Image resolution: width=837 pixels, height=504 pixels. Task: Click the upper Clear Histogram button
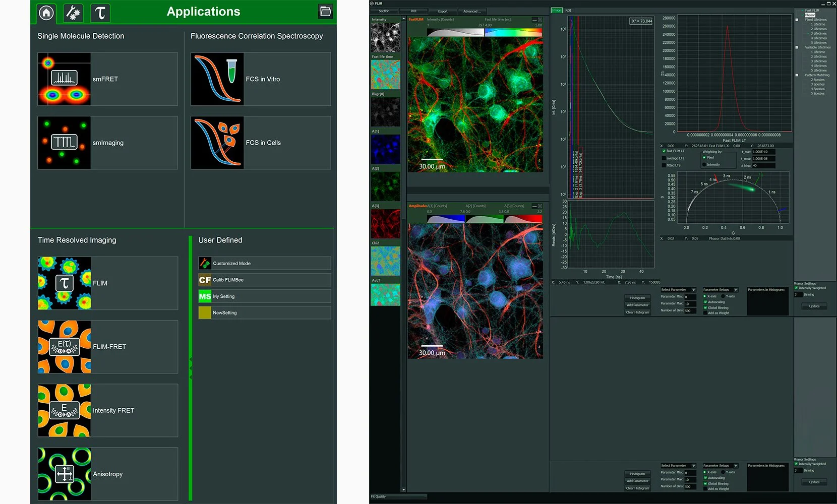tap(637, 312)
